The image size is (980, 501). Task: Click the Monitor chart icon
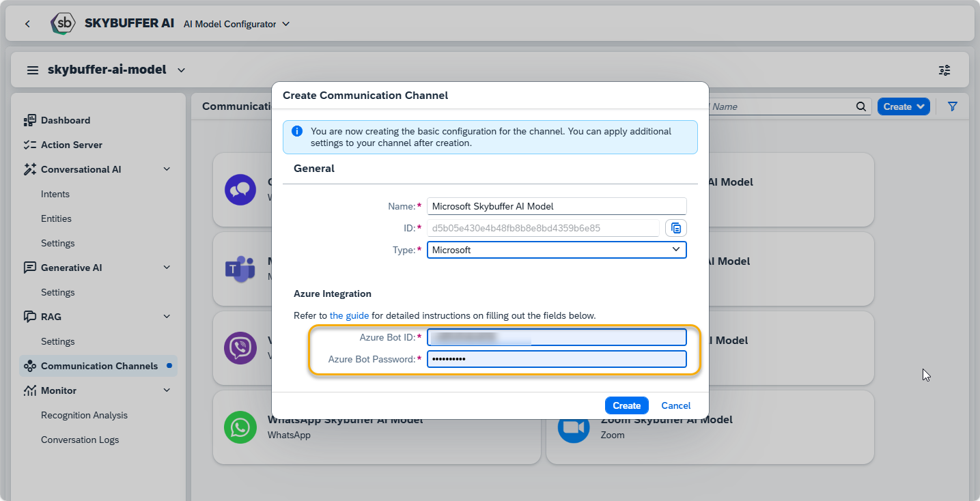point(29,390)
